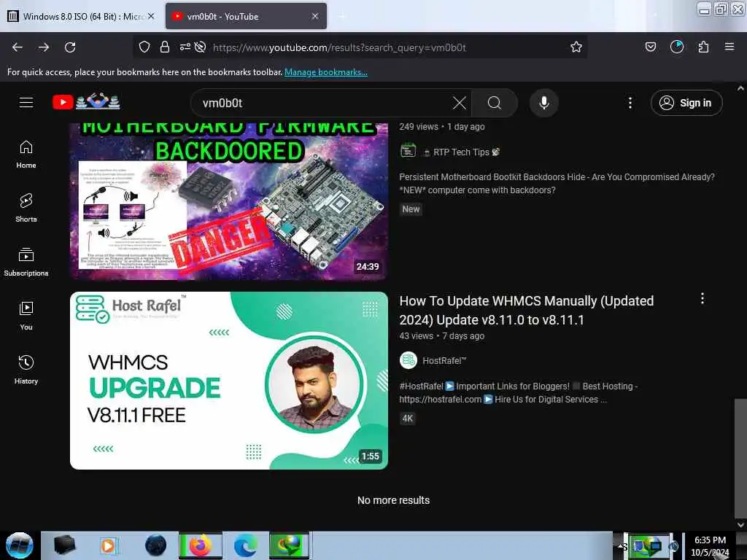Close the Windows 8.0 ISO tab

(x=151, y=16)
